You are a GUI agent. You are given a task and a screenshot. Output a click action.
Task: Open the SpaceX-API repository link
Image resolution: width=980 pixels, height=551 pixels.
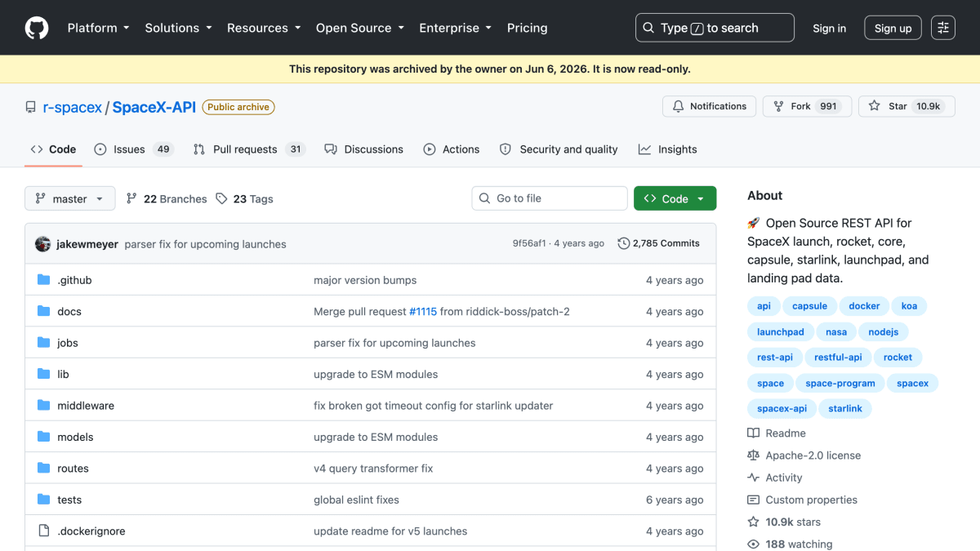[x=154, y=107]
